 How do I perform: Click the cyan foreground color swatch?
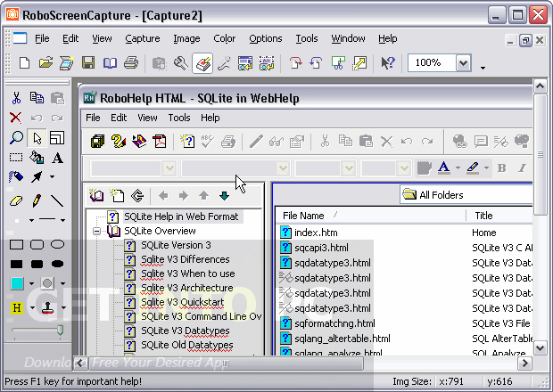click(x=17, y=283)
